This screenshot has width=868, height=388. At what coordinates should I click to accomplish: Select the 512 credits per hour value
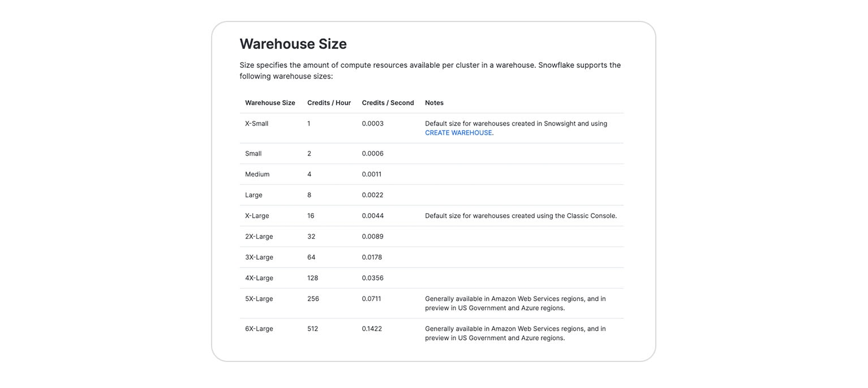coord(313,328)
